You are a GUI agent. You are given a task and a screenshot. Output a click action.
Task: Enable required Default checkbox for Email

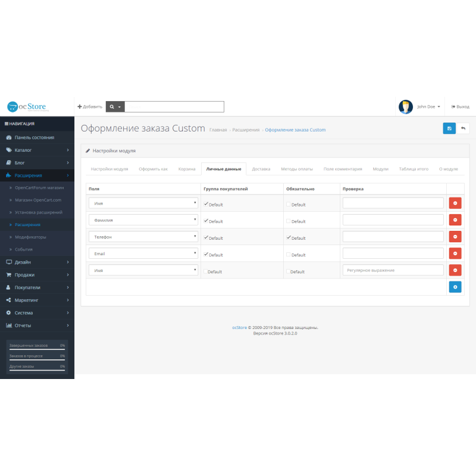[289, 254]
